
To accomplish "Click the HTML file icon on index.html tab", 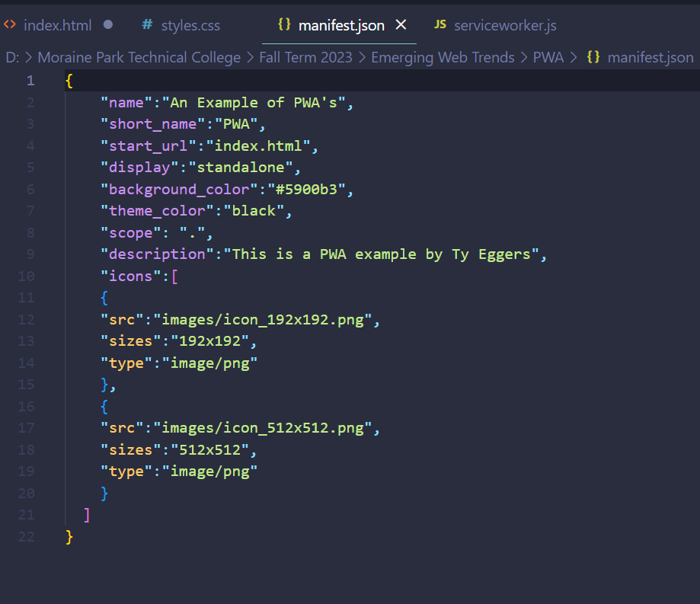I will pos(10,24).
